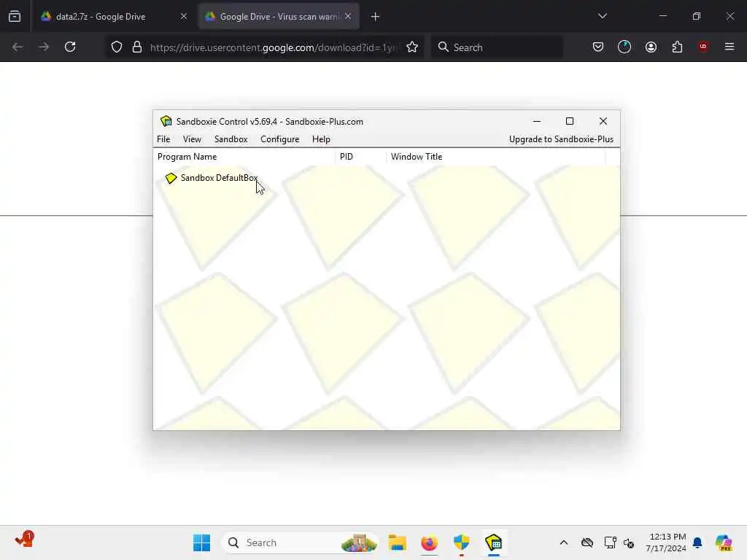747x560 pixels.
Task: Open the widgets icon with red badge
Action: pyautogui.click(x=24, y=540)
